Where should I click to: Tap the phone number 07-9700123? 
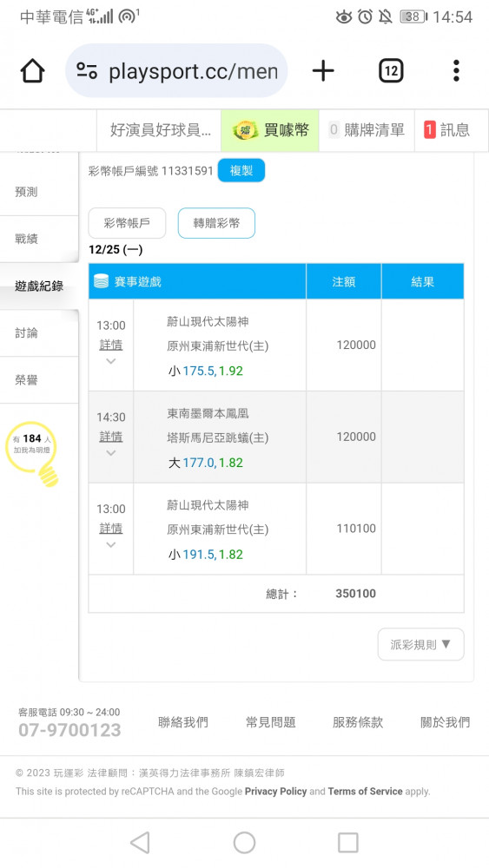pos(69,730)
